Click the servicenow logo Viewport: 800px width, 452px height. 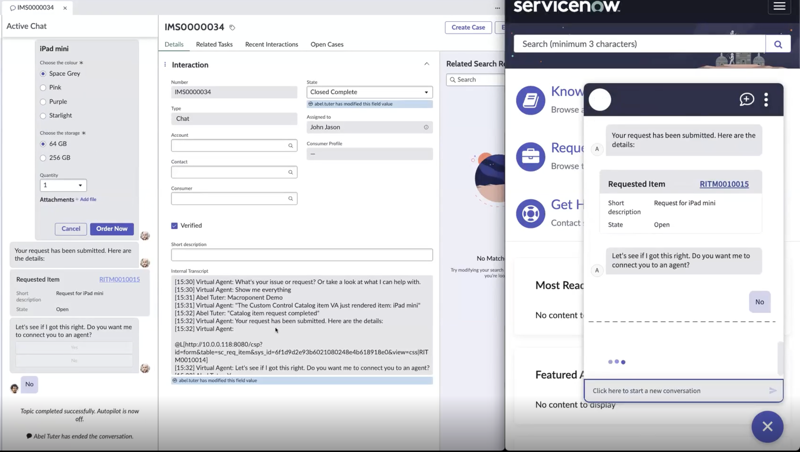point(566,6)
